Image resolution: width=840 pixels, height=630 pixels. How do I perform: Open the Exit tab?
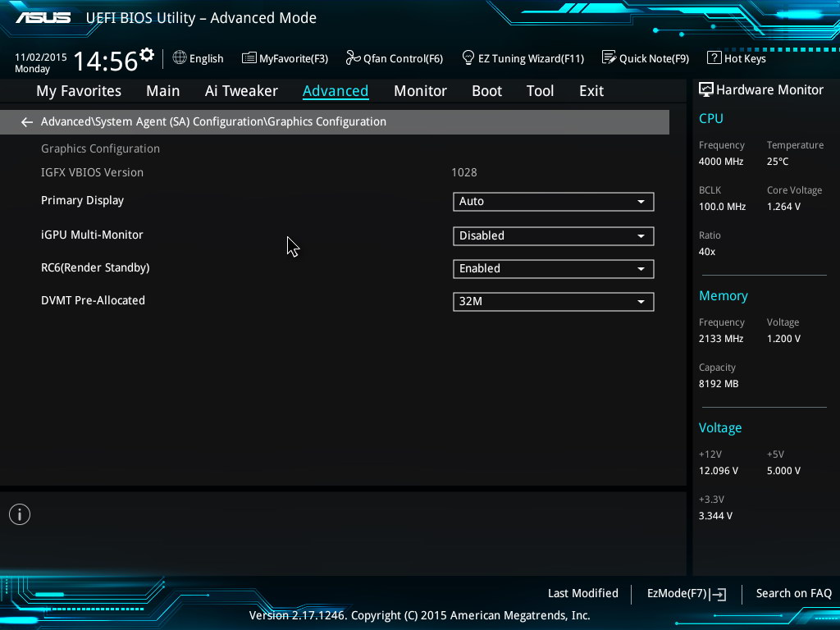point(591,91)
